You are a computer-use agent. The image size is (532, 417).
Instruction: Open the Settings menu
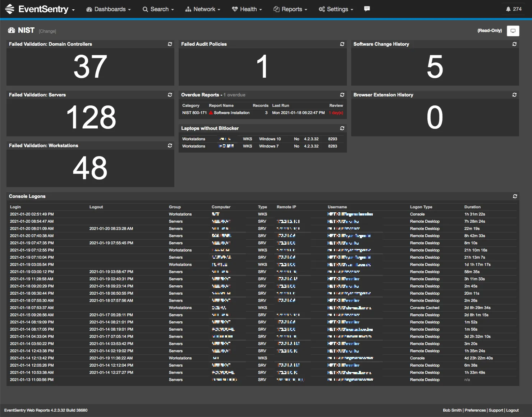[x=336, y=9]
